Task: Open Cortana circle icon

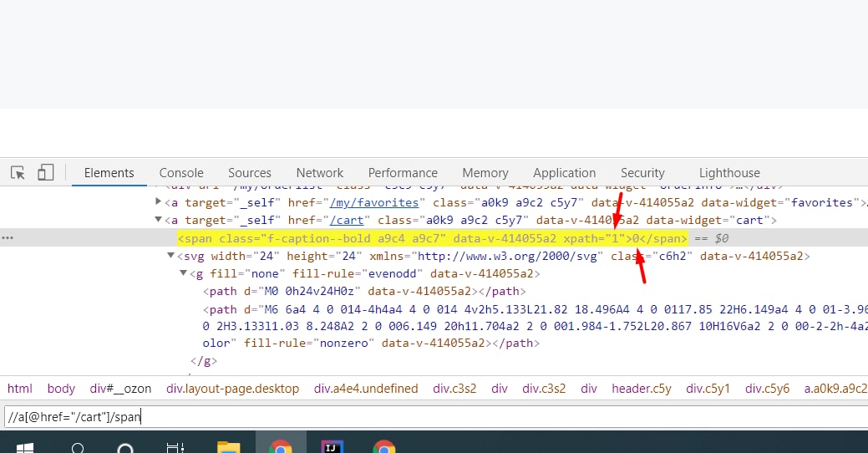Action: point(125,447)
